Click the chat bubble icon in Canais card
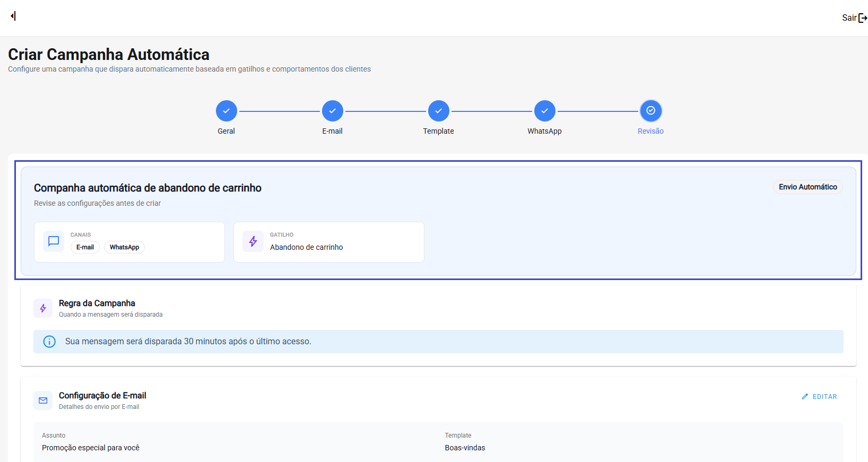 (54, 241)
